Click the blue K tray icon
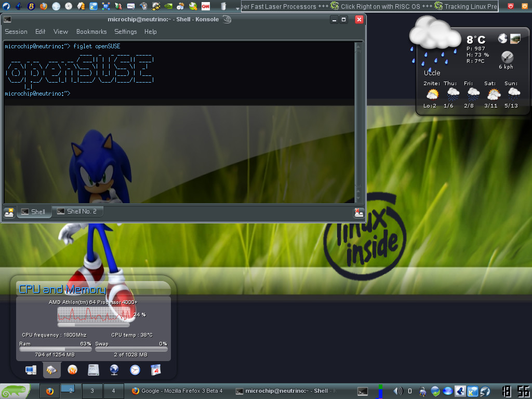Image resolution: width=532 pixels, height=399 pixels. click(472, 391)
